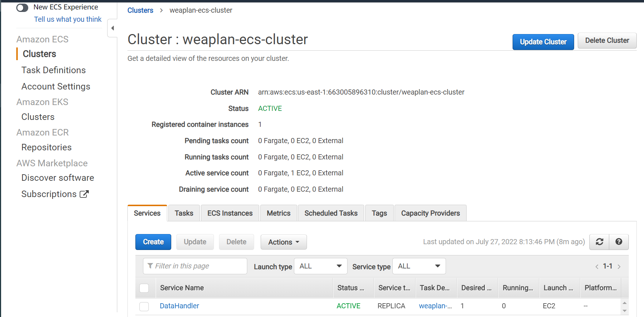Image resolution: width=644 pixels, height=317 pixels.
Task: Switch to the Services tab
Action: coord(147,213)
